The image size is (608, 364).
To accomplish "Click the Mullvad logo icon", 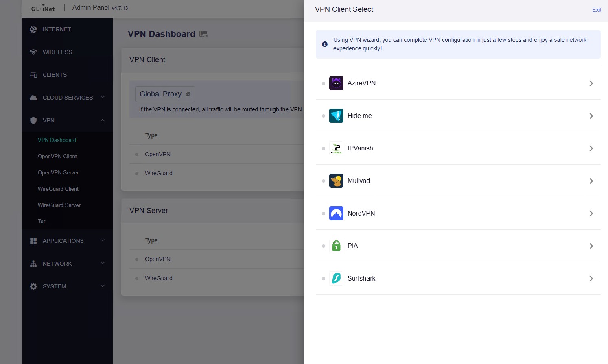I will coord(336,181).
